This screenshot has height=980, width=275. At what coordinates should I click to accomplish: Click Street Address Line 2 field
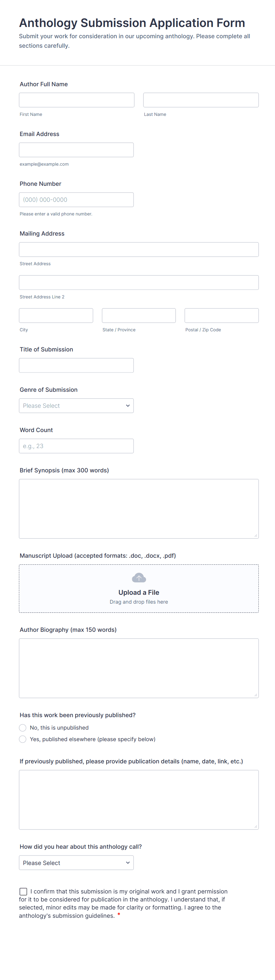pos(139,283)
